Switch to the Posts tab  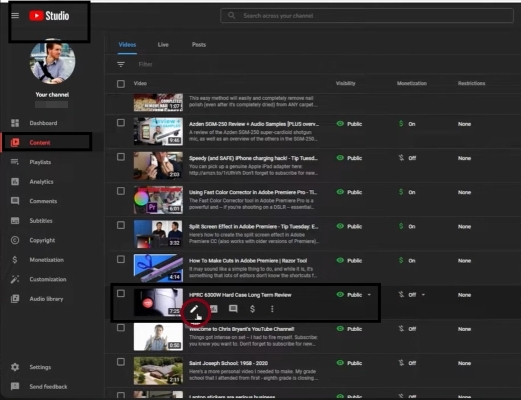[199, 45]
